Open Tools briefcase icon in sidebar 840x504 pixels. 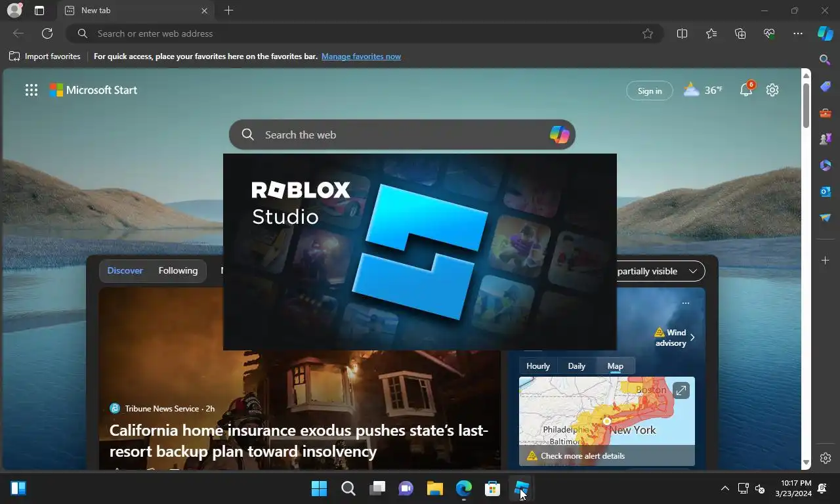[826, 113]
